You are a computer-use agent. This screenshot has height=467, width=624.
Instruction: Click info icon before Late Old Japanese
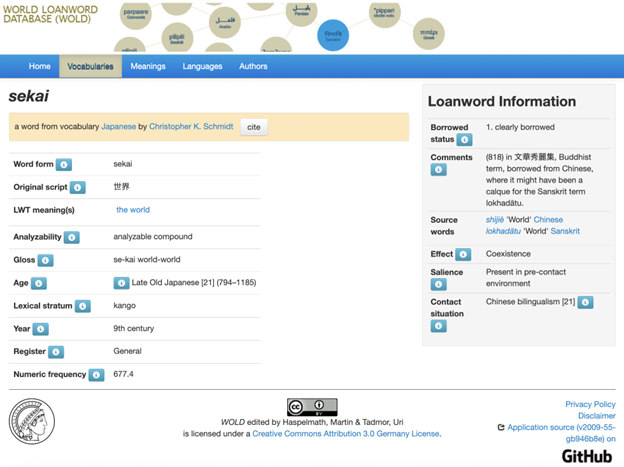[121, 283]
